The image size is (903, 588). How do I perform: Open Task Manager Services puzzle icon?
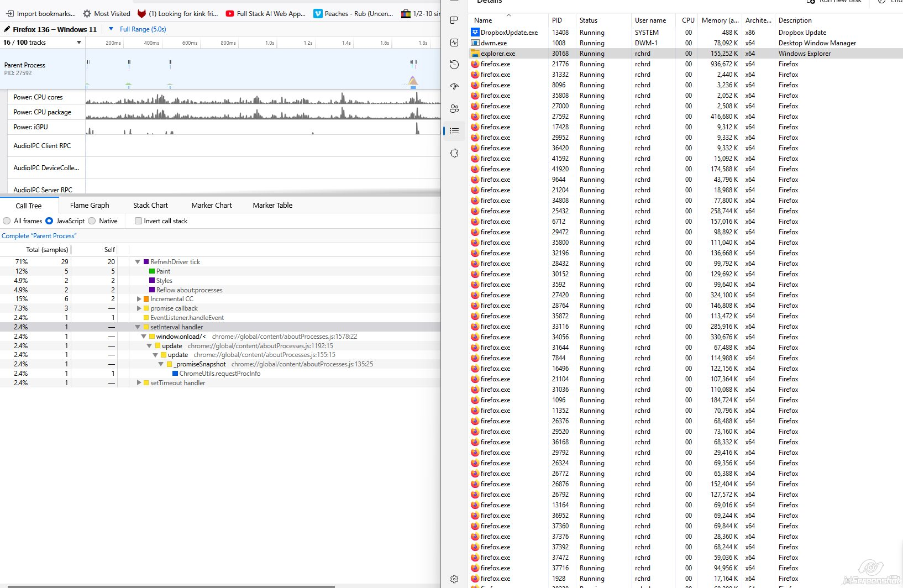point(454,153)
